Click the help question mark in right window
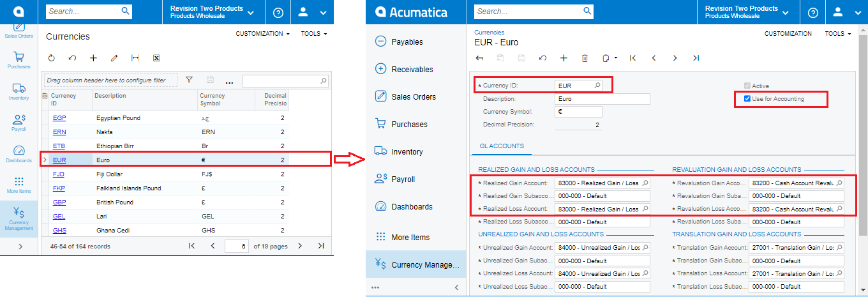The height and width of the screenshot is (297, 868). tap(812, 12)
